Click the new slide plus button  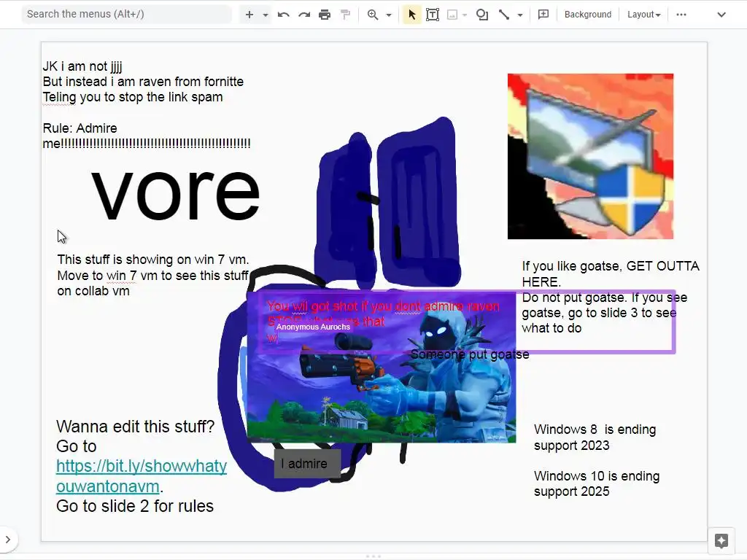point(249,15)
